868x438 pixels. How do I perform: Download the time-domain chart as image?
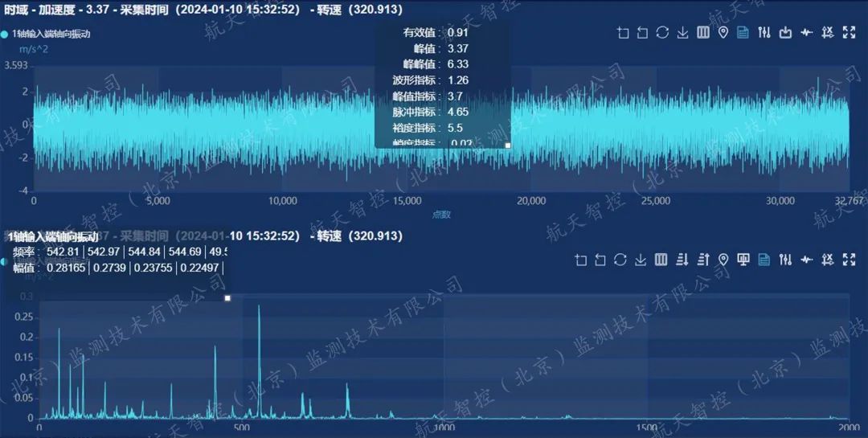[682, 32]
